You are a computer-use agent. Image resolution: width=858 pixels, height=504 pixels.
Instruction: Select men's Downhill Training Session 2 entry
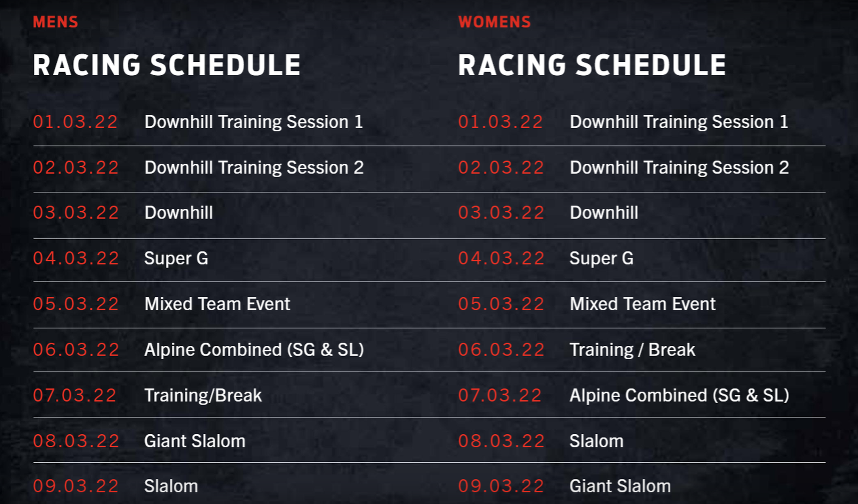(x=254, y=167)
